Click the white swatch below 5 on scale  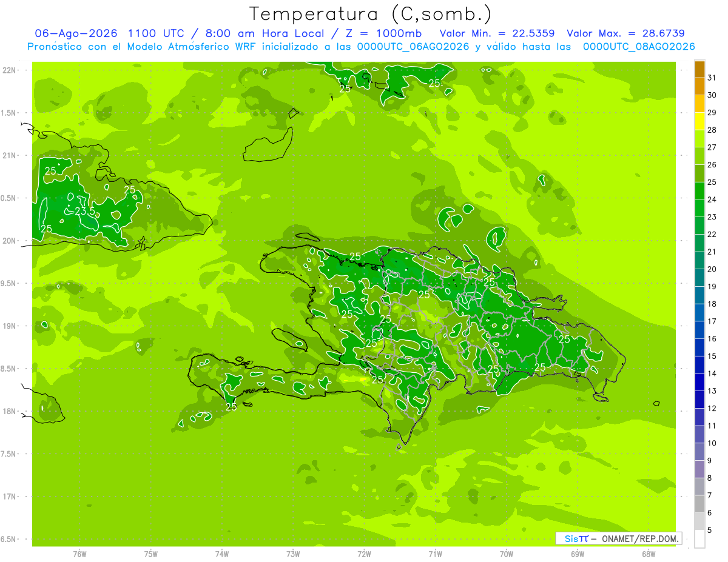[700, 539]
